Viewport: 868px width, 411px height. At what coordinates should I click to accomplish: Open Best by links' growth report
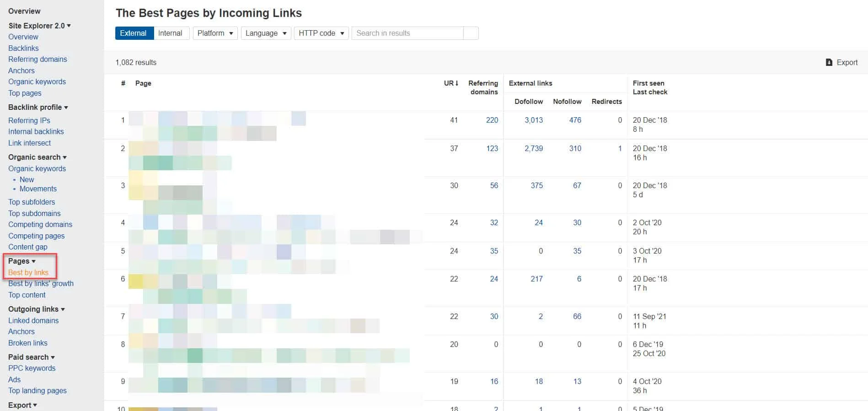coord(41,283)
